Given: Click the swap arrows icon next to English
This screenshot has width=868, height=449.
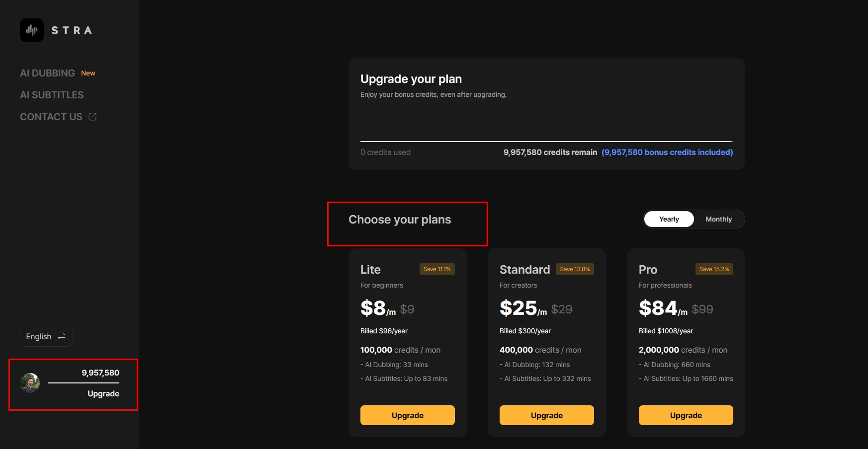Looking at the screenshot, I should (x=62, y=336).
